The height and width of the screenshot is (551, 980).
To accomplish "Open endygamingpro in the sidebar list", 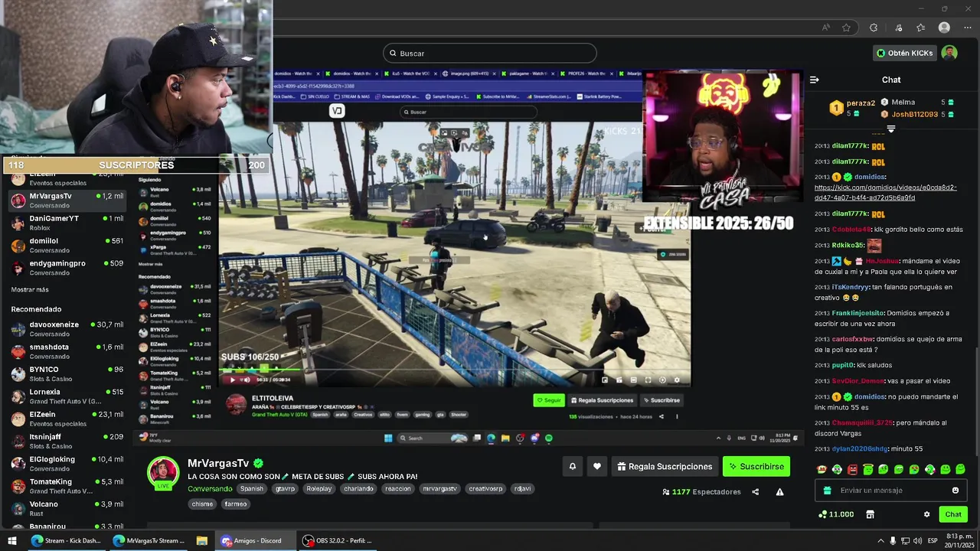I will pyautogui.click(x=67, y=267).
